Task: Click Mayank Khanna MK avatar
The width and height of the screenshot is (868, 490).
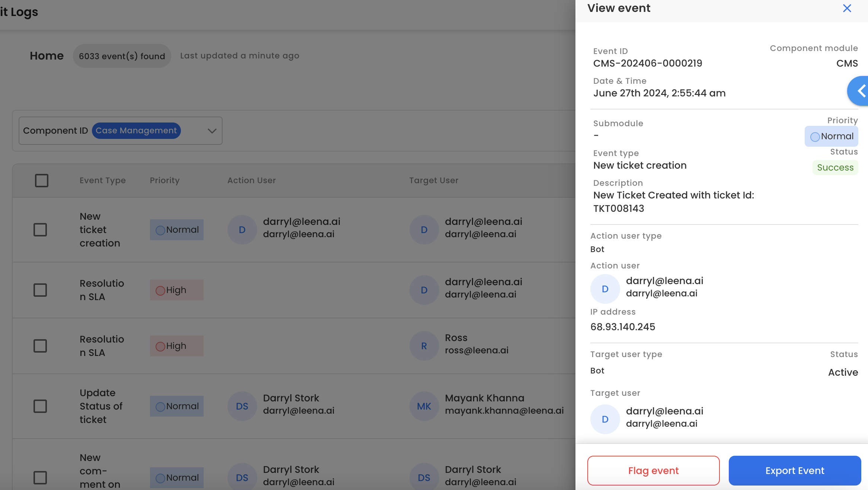Action: [424, 406]
